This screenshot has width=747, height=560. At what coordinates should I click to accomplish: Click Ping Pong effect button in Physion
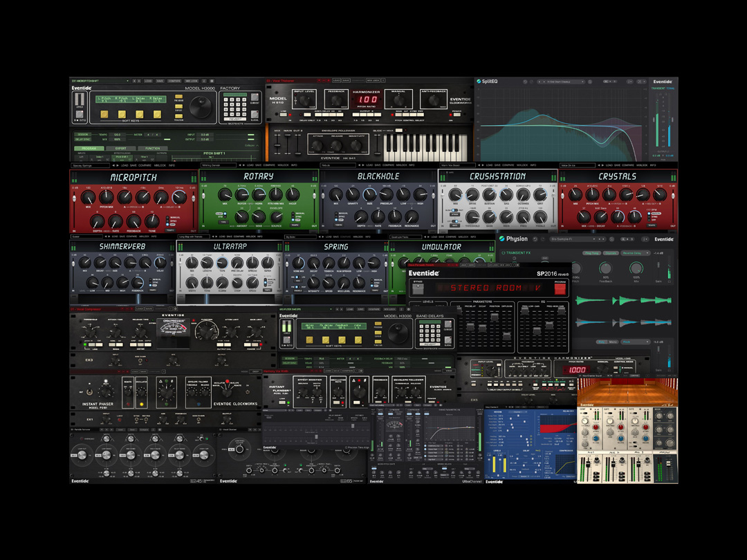[x=591, y=253]
